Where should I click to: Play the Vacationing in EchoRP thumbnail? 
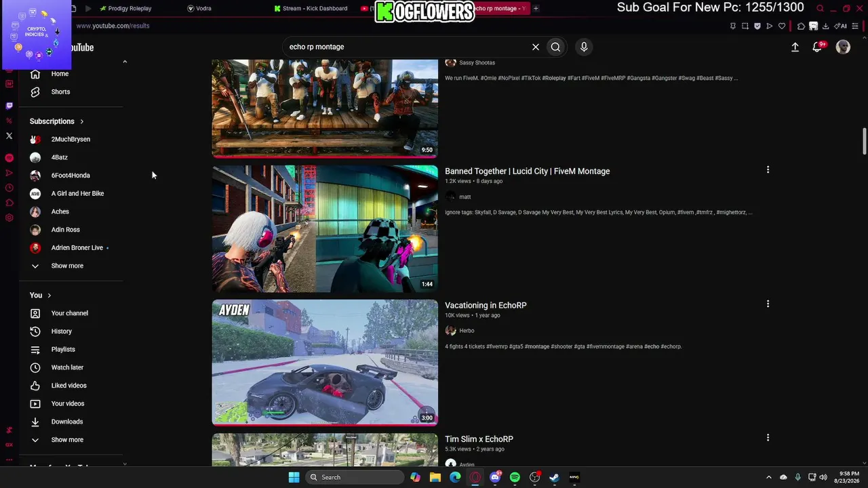(325, 363)
